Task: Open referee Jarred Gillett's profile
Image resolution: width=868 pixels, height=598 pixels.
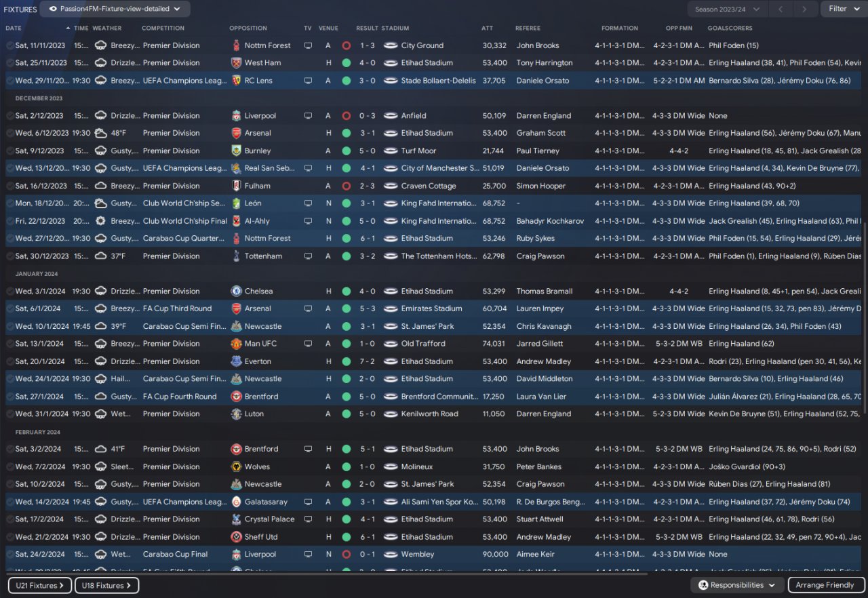Action: (x=539, y=344)
